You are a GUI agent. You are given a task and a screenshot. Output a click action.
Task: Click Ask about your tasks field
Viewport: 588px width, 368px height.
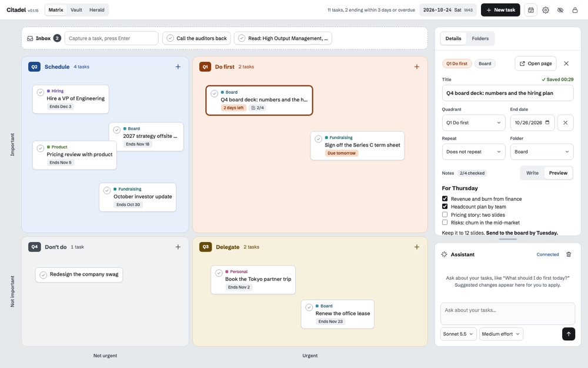coord(507,314)
